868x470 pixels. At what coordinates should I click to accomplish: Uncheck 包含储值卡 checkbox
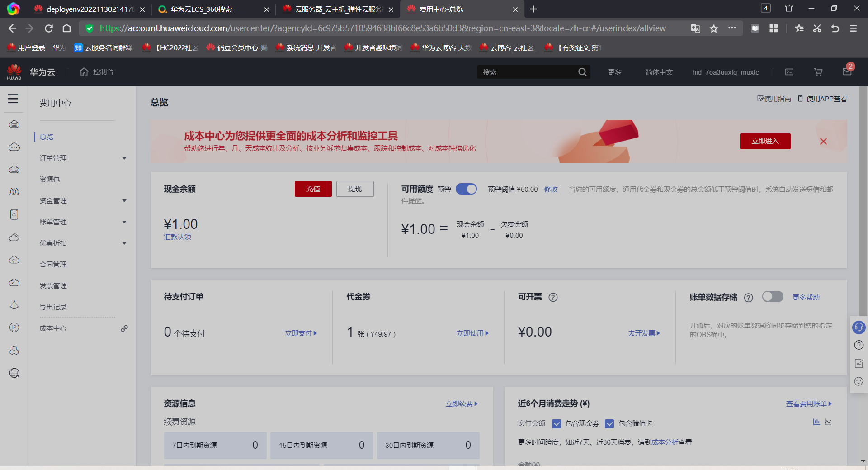click(x=609, y=423)
